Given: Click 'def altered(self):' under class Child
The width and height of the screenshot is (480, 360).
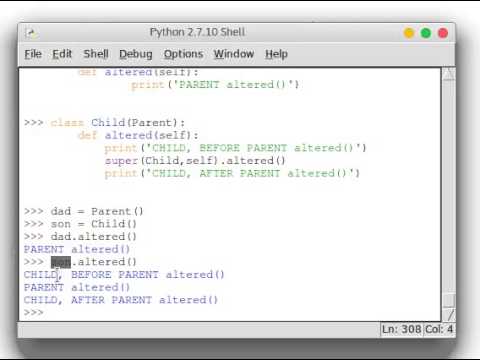Looking at the screenshot, I should (x=138, y=135).
